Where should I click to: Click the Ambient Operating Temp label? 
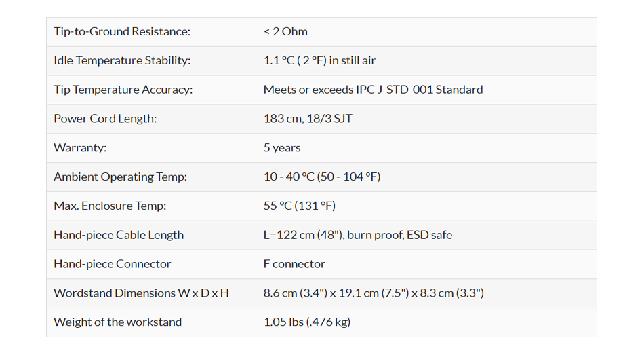(x=120, y=177)
